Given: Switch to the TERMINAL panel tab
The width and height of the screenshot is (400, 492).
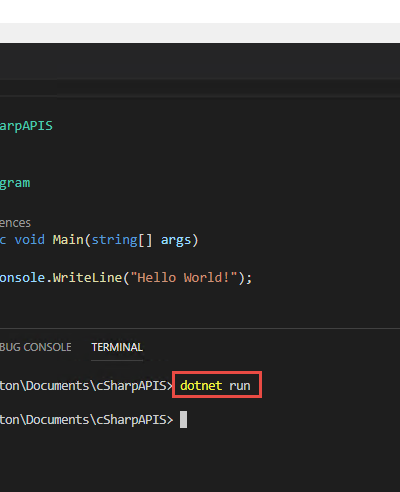Looking at the screenshot, I should 117,347.
